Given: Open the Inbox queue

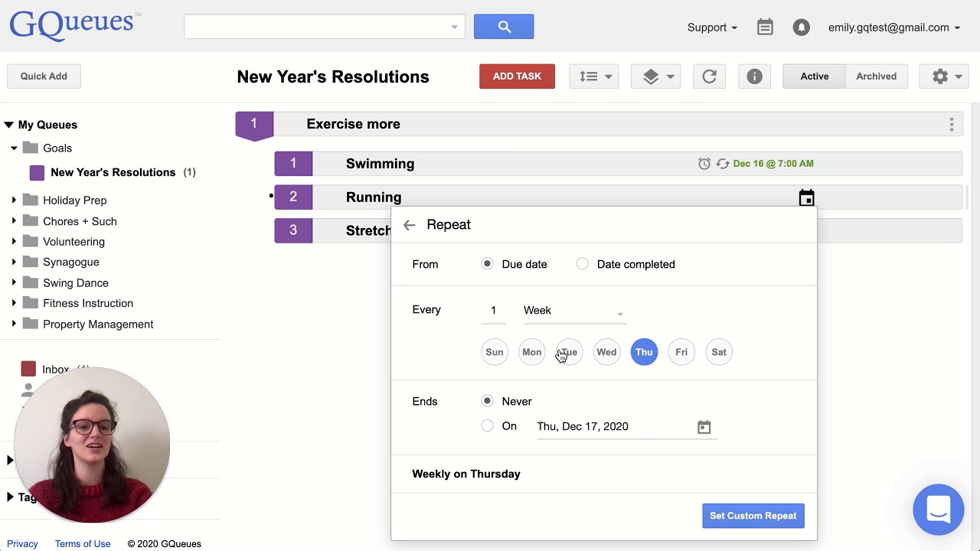Looking at the screenshot, I should click(56, 370).
